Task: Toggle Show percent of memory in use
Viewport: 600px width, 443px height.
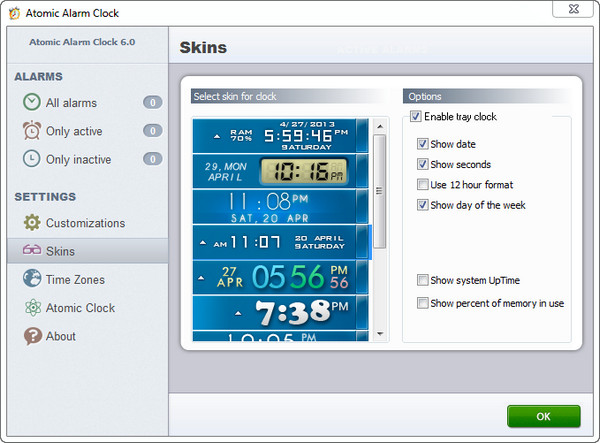Action: pos(423,303)
